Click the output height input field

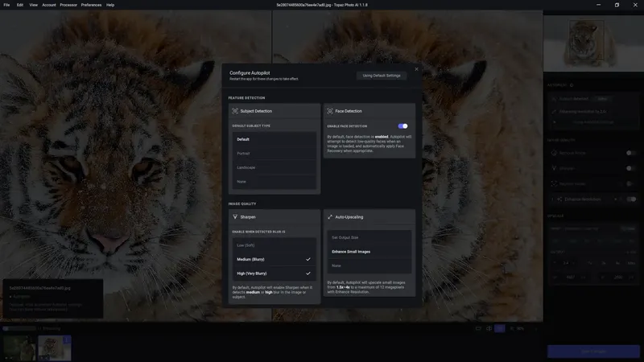click(x=618, y=278)
